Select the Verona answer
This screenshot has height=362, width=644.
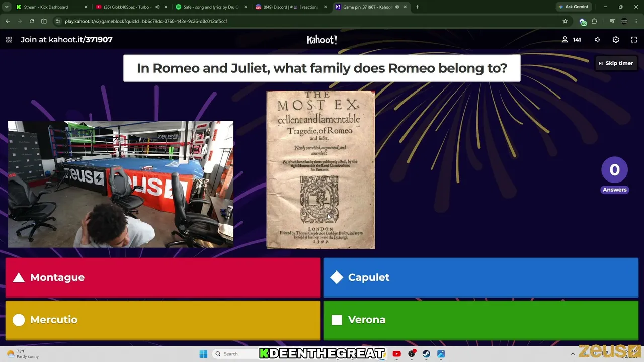(480, 320)
